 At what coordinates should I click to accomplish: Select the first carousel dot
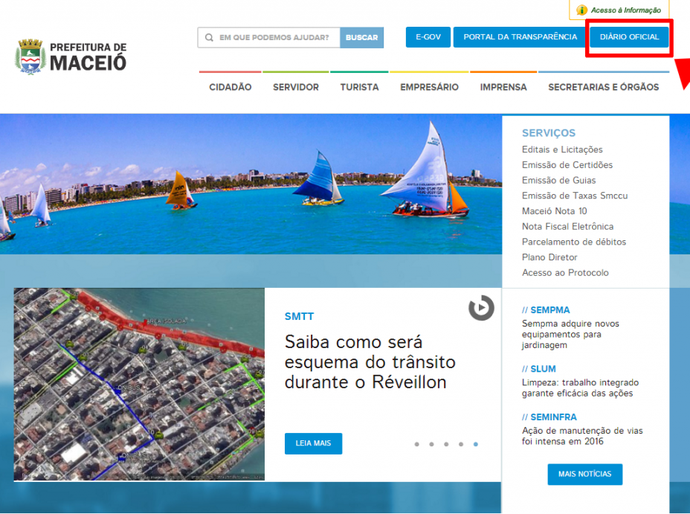tap(417, 444)
